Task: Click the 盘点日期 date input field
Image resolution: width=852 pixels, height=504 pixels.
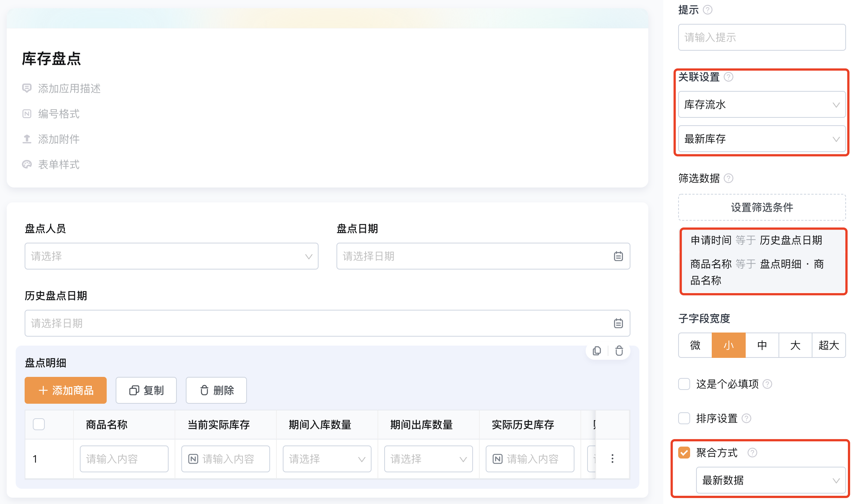Action: coord(483,256)
